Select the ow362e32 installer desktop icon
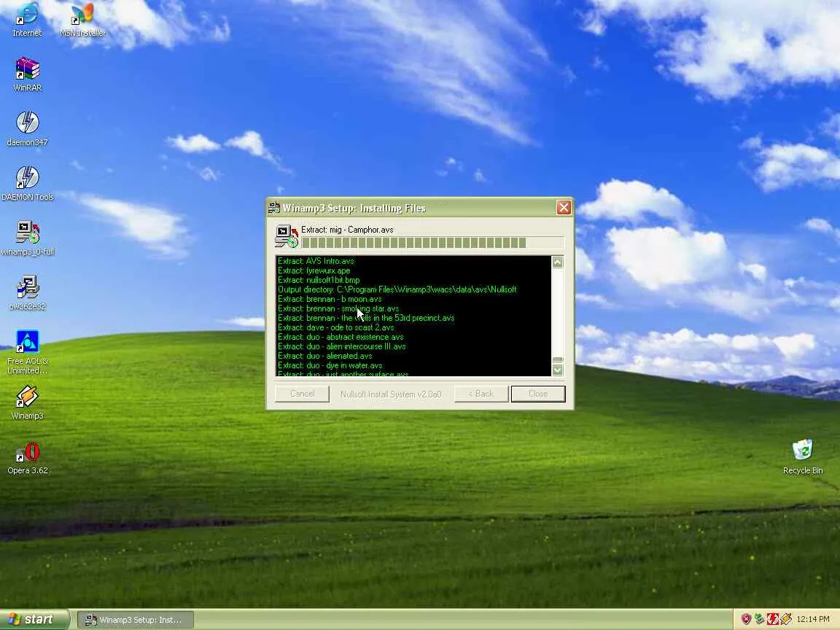This screenshot has width=840, height=630. 27,292
